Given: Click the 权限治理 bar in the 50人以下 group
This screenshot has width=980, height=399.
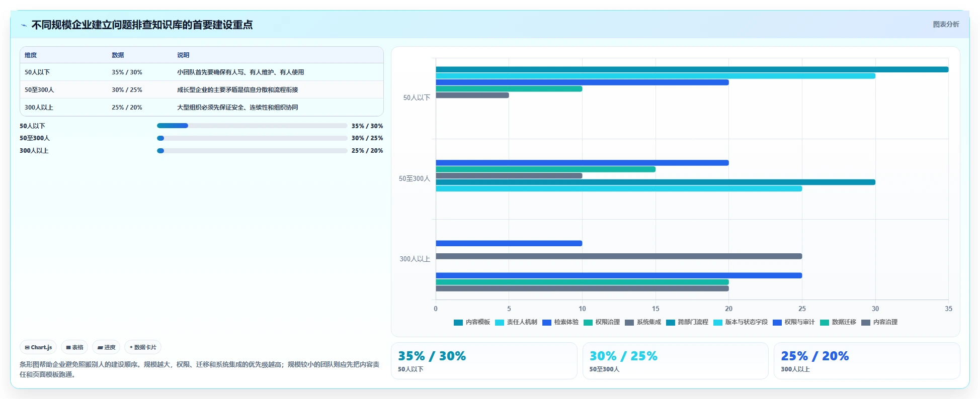Looking at the screenshot, I should pos(509,89).
